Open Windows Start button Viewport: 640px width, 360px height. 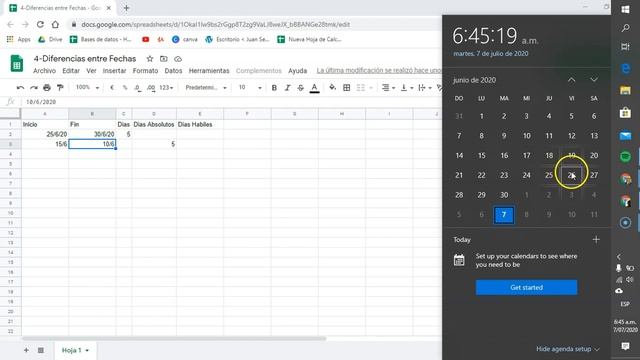tap(625, 9)
